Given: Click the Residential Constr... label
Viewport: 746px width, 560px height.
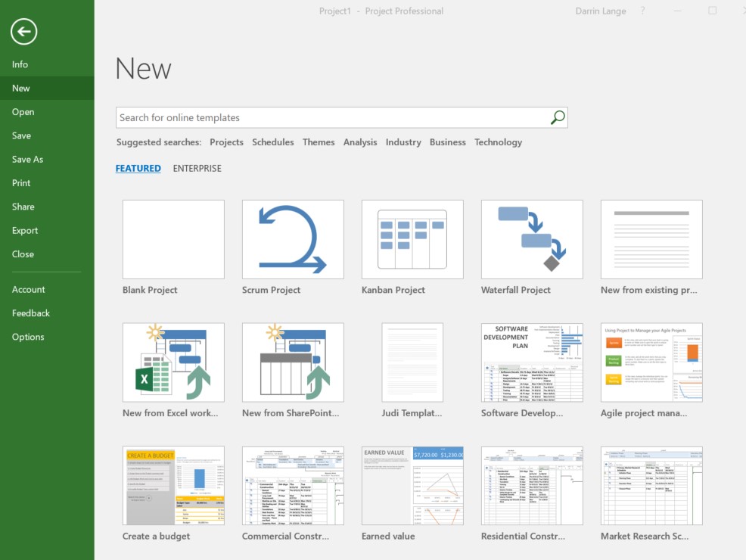Looking at the screenshot, I should pyautogui.click(x=523, y=537).
